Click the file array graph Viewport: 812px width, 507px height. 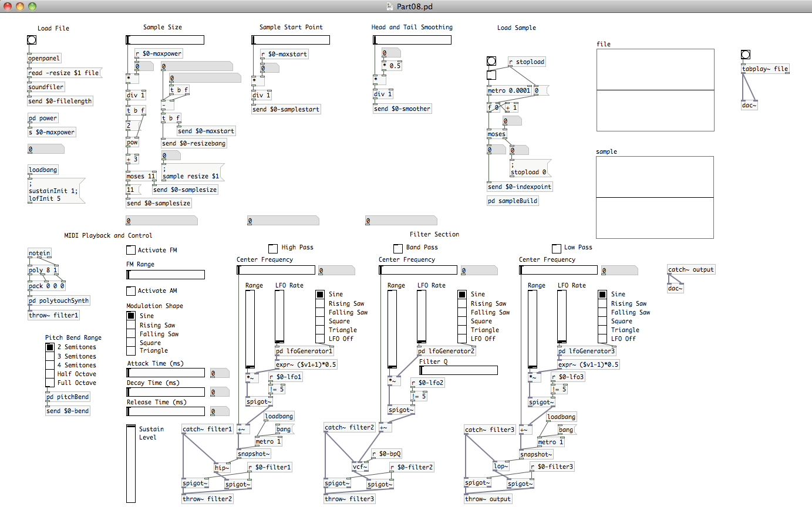point(655,90)
